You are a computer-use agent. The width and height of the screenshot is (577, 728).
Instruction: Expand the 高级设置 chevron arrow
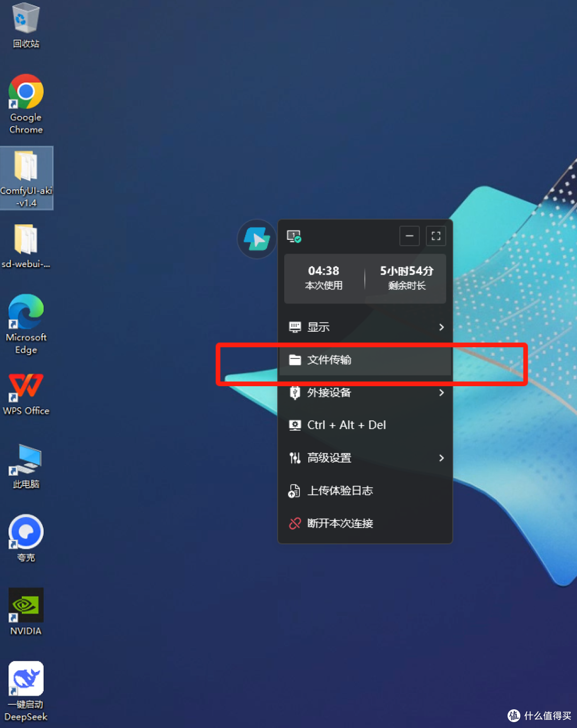pos(441,458)
